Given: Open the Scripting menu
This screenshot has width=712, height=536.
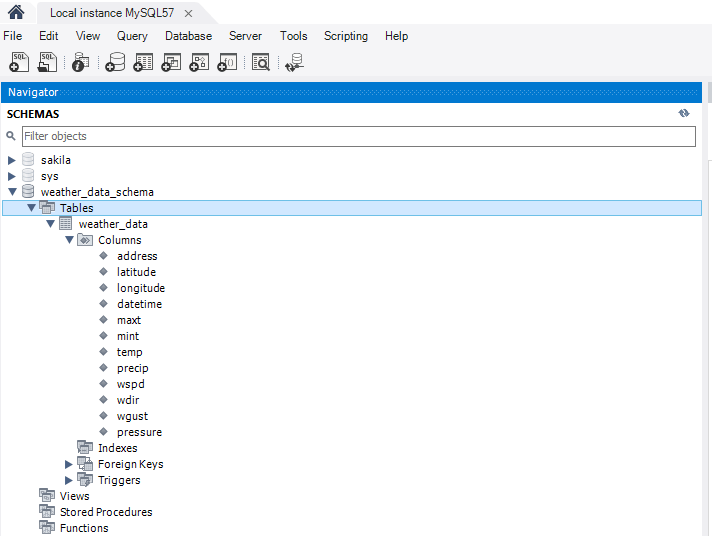Looking at the screenshot, I should pyautogui.click(x=345, y=36).
